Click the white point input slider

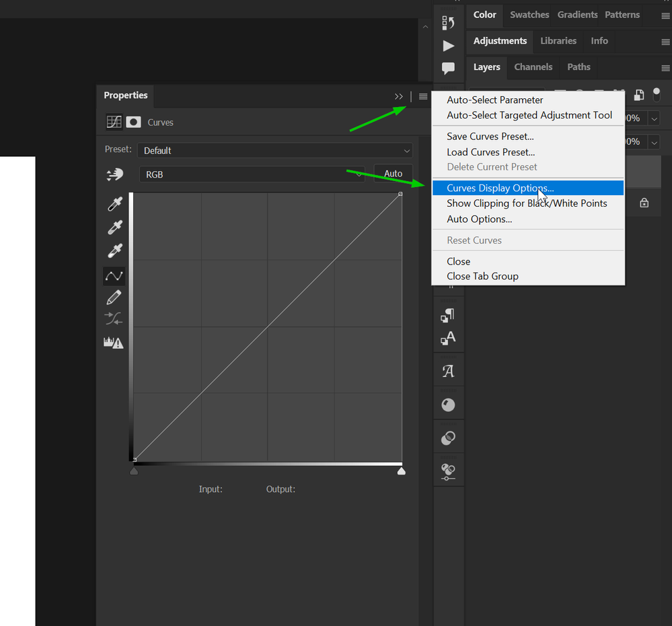[401, 471]
